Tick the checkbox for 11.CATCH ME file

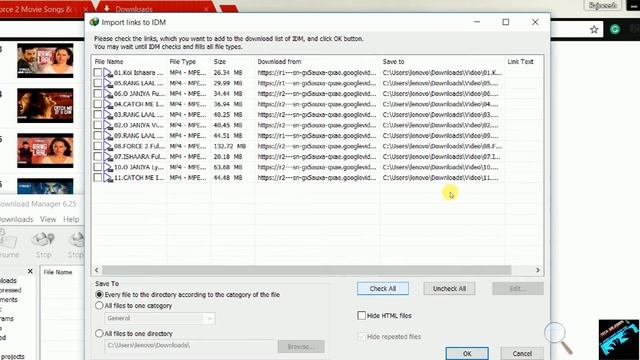point(98,178)
